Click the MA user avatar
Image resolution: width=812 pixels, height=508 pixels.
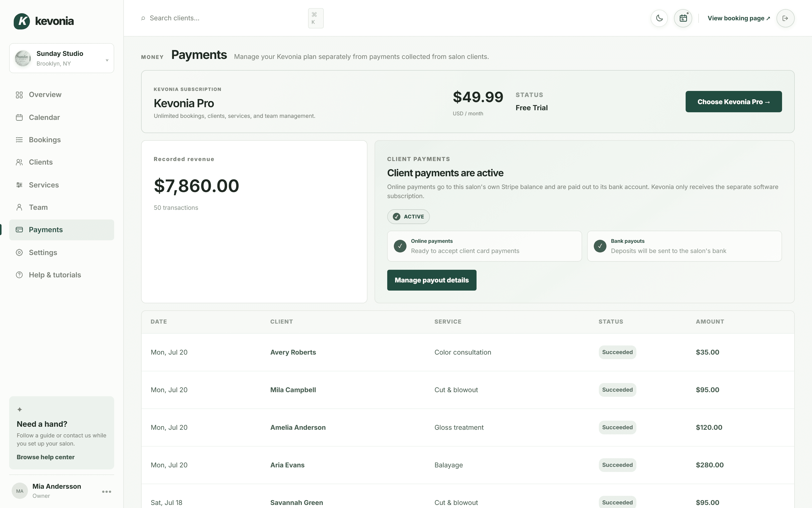tap(20, 491)
